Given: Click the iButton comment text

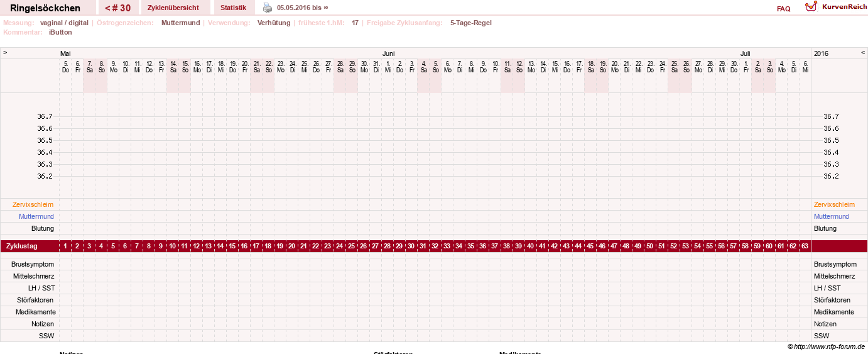Looking at the screenshot, I should (x=60, y=32).
